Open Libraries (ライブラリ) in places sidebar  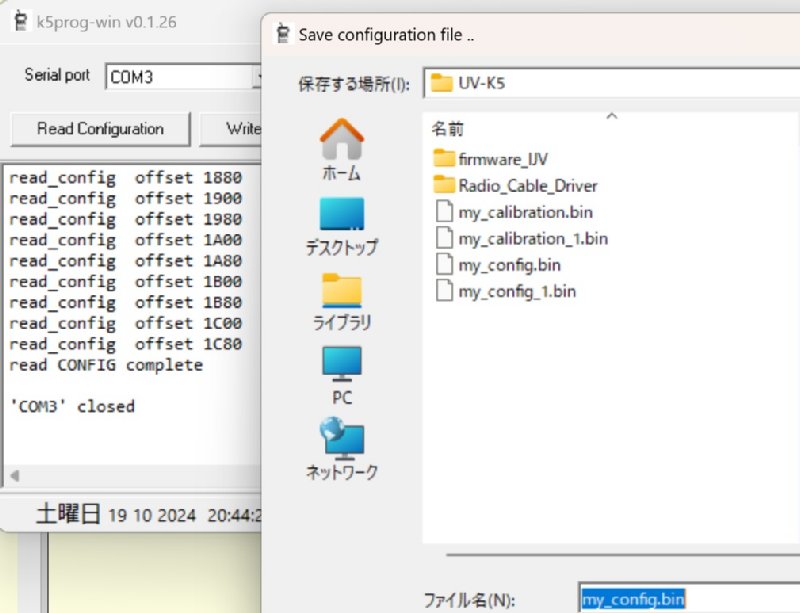(x=341, y=302)
